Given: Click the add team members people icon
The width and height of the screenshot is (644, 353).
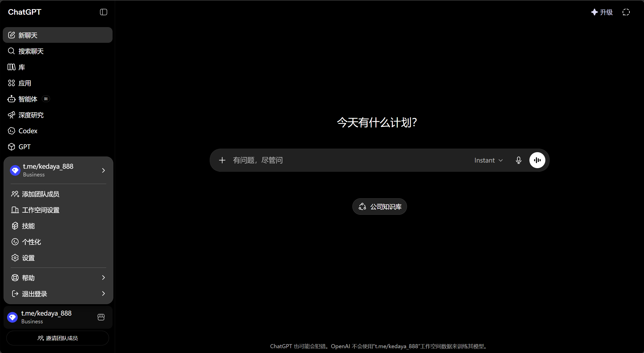Looking at the screenshot, I should pyautogui.click(x=15, y=194).
